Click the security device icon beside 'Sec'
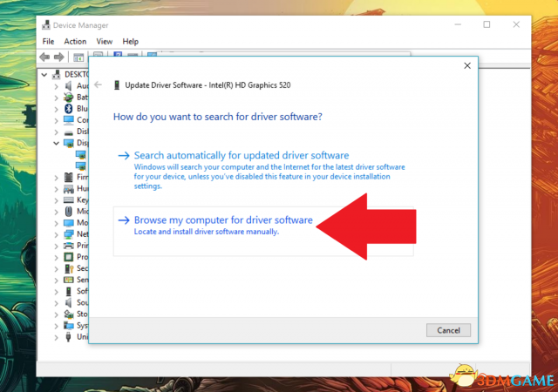558x392 pixels. [68, 268]
